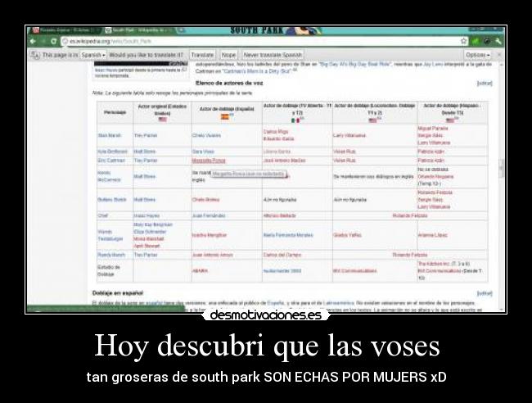Click Juan Antonio Arroyo in the Randy row
532x403 pixels.
tap(213, 255)
